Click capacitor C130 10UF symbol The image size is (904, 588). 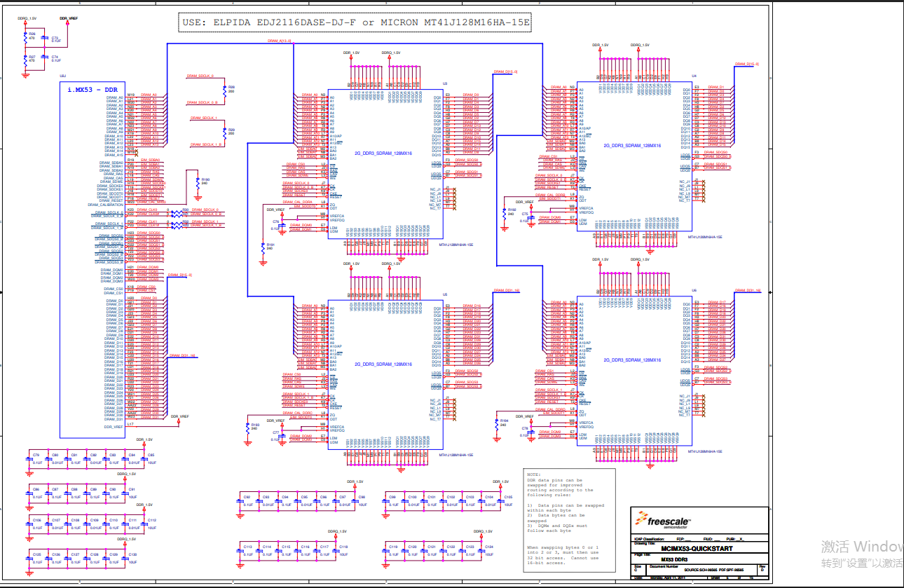click(x=125, y=559)
